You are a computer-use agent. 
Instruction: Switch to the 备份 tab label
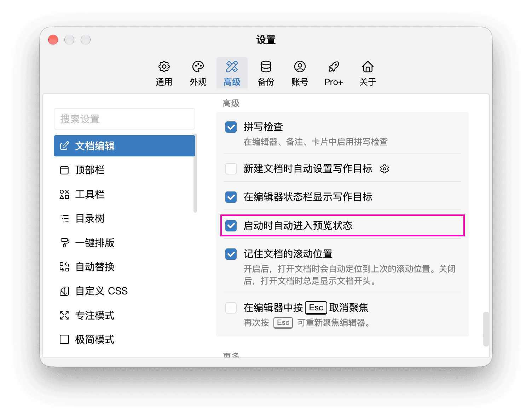coord(266,82)
